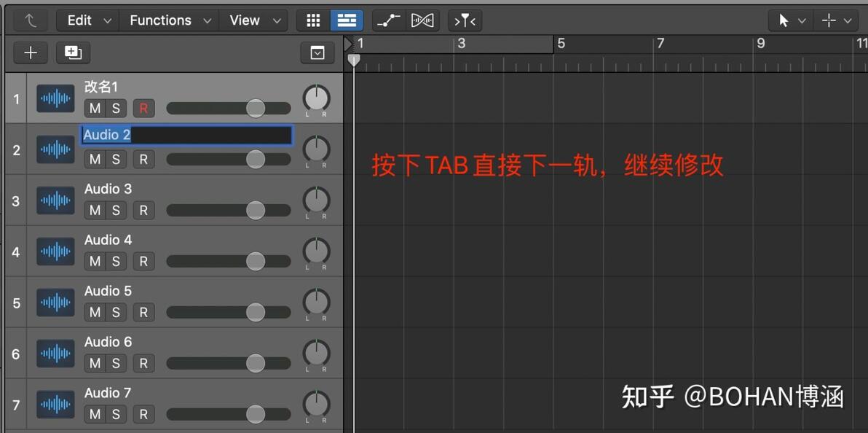
Task: Solo the Audio 3 track
Action: [x=117, y=210]
